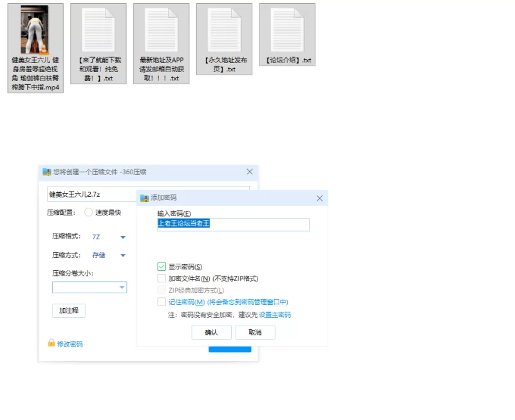Image resolution: width=515 pixels, height=420 pixels.
Task: Close the 添加密码 dialog
Action: pos(319,198)
